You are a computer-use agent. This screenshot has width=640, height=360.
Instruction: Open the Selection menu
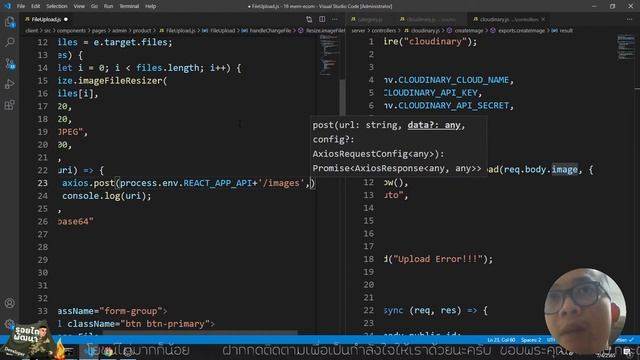click(x=57, y=6)
